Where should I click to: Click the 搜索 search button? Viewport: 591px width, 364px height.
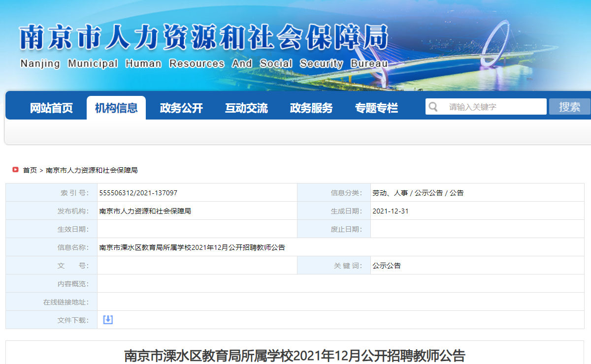[570, 107]
